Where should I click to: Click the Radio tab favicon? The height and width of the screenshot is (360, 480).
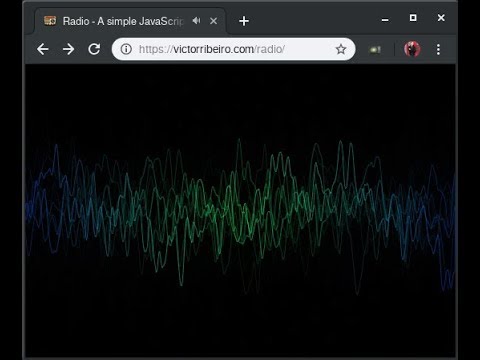pos(50,21)
